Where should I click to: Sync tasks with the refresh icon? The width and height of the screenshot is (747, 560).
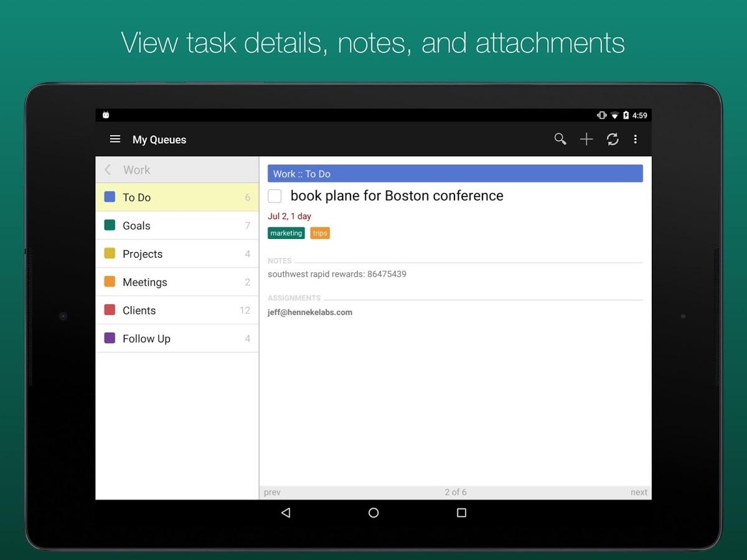pyautogui.click(x=613, y=139)
